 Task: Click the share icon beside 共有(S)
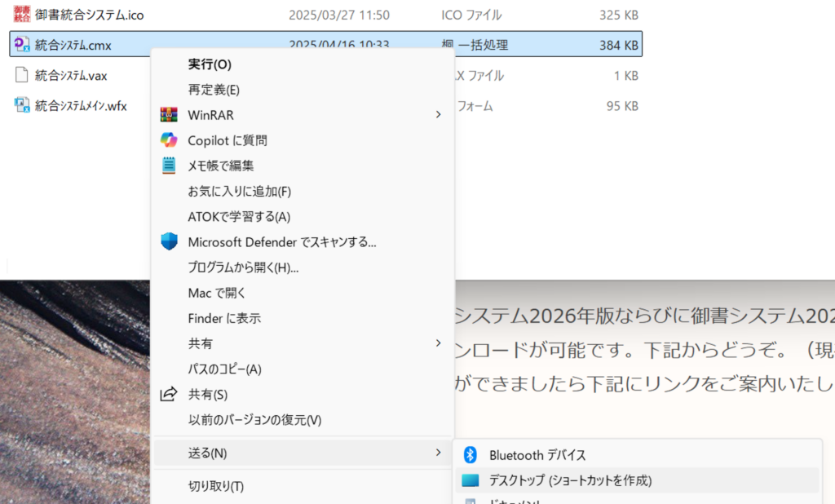coord(169,395)
